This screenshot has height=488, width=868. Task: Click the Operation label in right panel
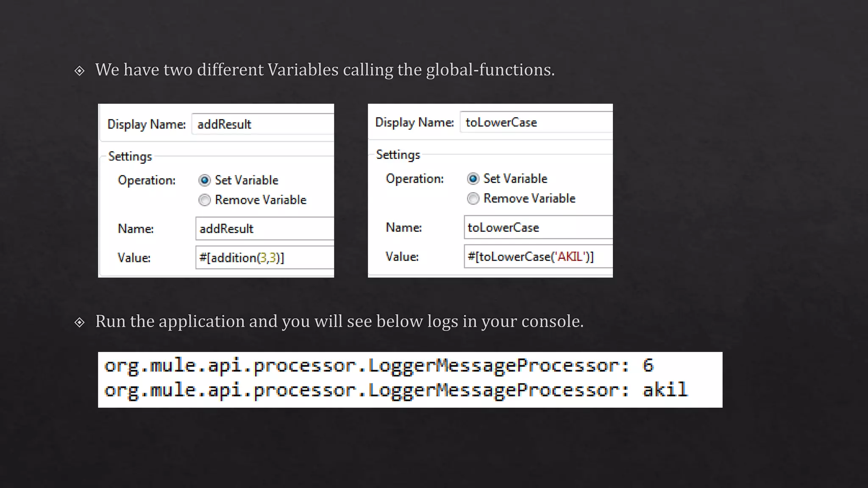tap(415, 179)
